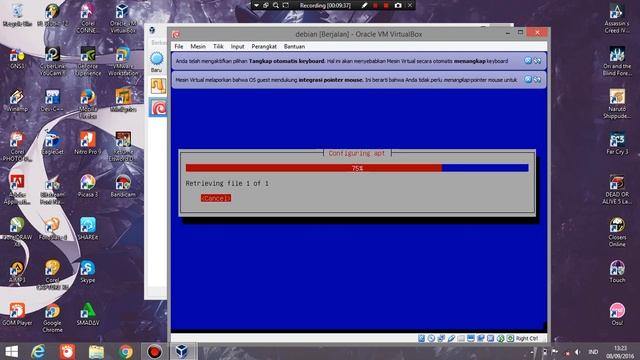Click the volume speaker tray icon
Image resolution: width=640 pixels, height=360 pixels.
point(577,352)
